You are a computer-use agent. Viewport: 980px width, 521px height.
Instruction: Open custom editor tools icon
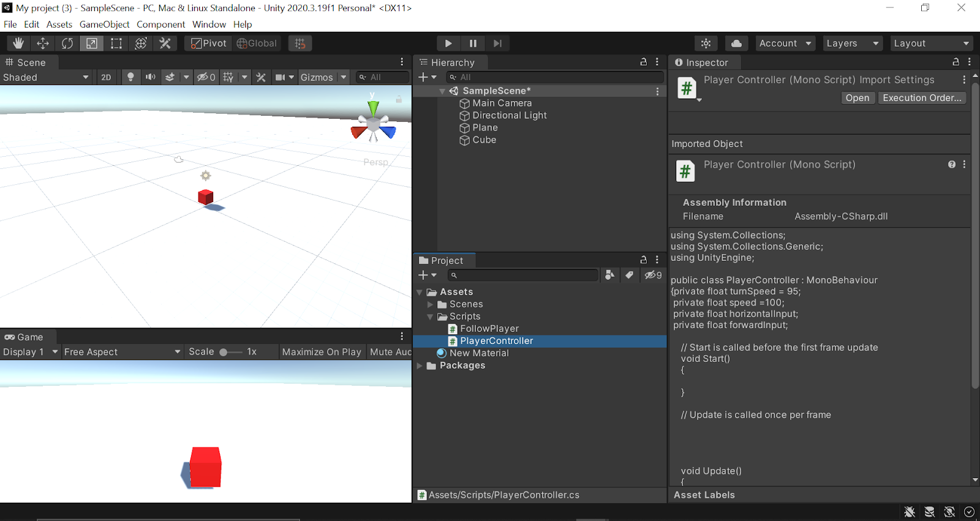point(165,43)
